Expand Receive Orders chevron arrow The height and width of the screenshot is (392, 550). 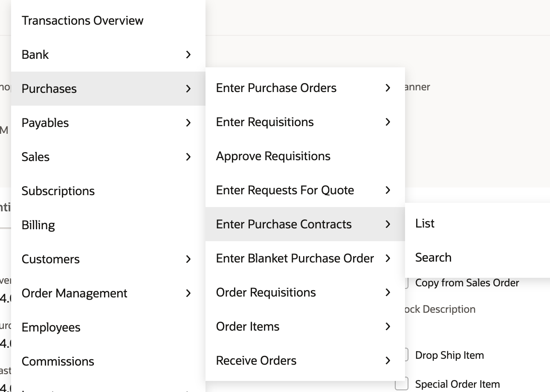coord(388,360)
